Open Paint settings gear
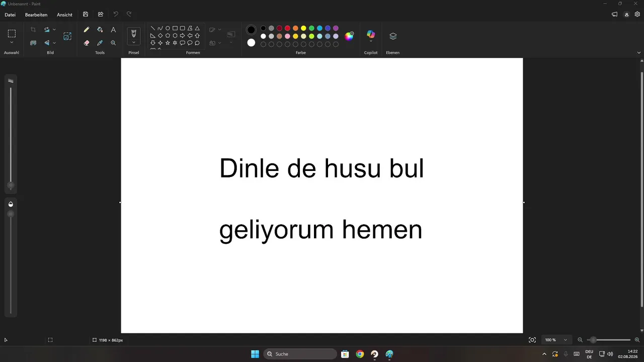The width and height of the screenshot is (644, 362). [637, 15]
